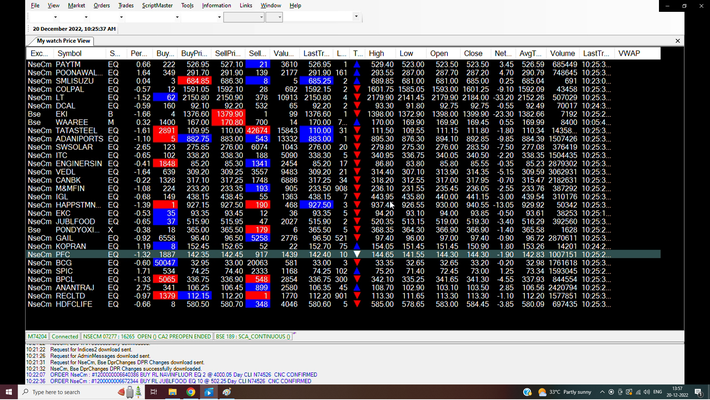Expand the fifth toolbar combo box arrow
The height and width of the screenshot is (400, 710).
pos(219,17)
